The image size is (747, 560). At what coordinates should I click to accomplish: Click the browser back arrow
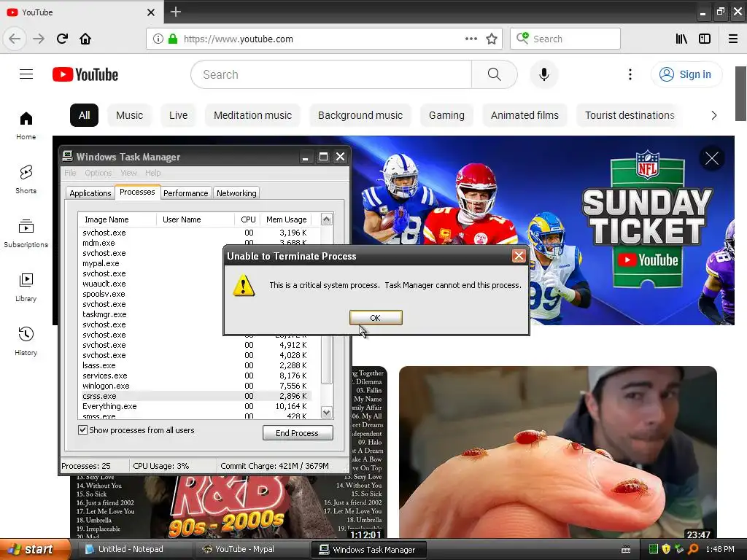click(15, 39)
